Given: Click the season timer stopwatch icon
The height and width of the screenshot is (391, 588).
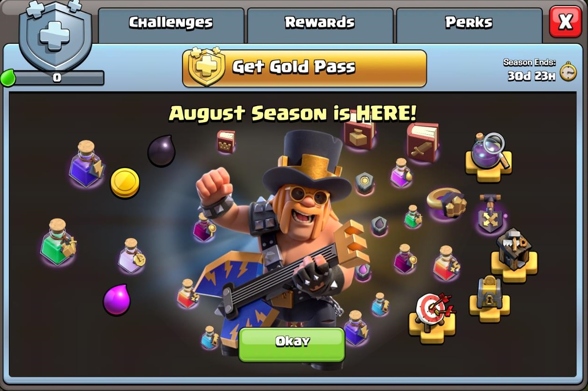Looking at the screenshot, I should pos(568,71).
